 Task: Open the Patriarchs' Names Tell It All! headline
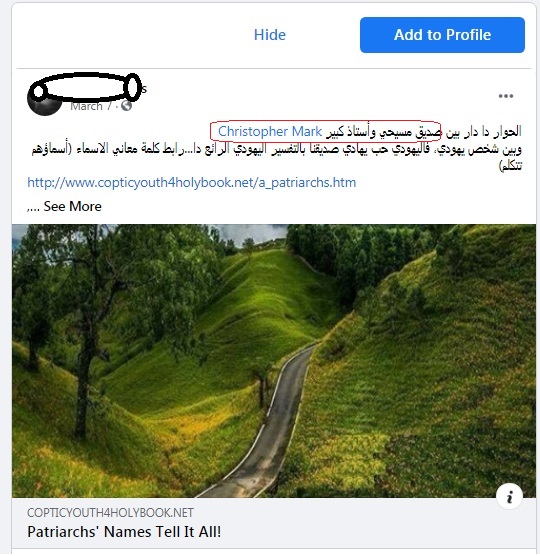click(124, 532)
